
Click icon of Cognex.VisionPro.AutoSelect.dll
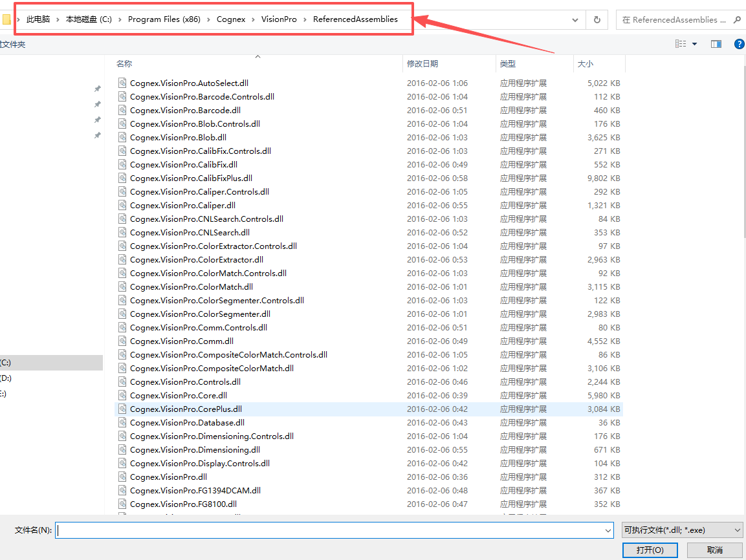click(x=122, y=83)
